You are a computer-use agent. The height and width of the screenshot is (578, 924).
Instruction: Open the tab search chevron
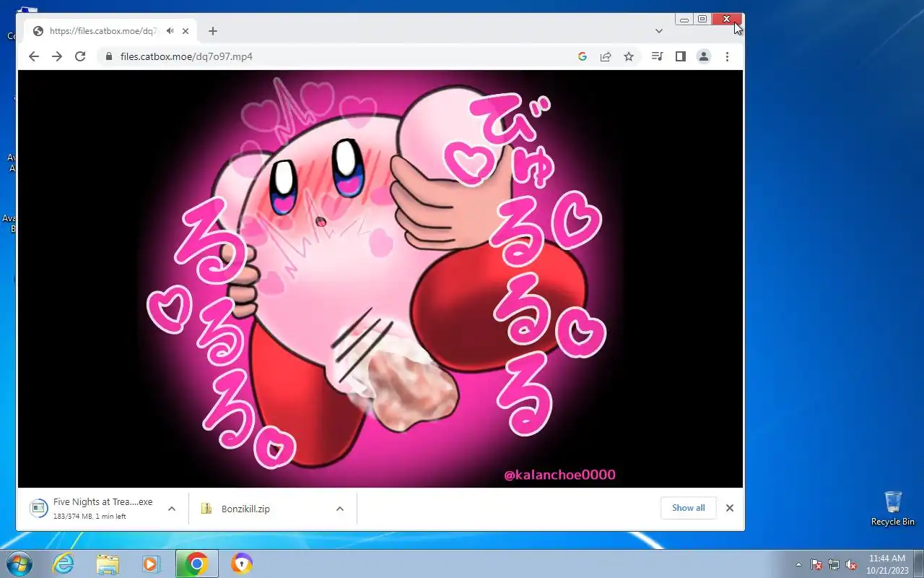(659, 31)
